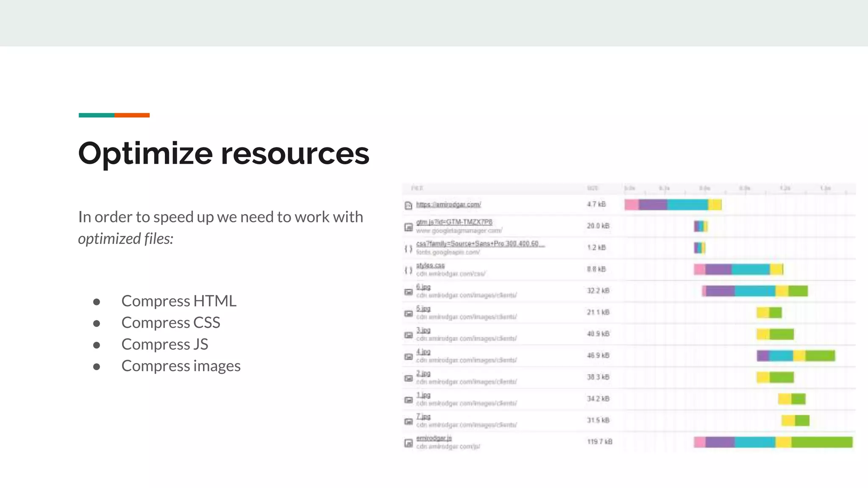Open the gtm.js?id=GTM-TMZX7P8 file link
Screen dimensions: 868x488
click(x=454, y=222)
